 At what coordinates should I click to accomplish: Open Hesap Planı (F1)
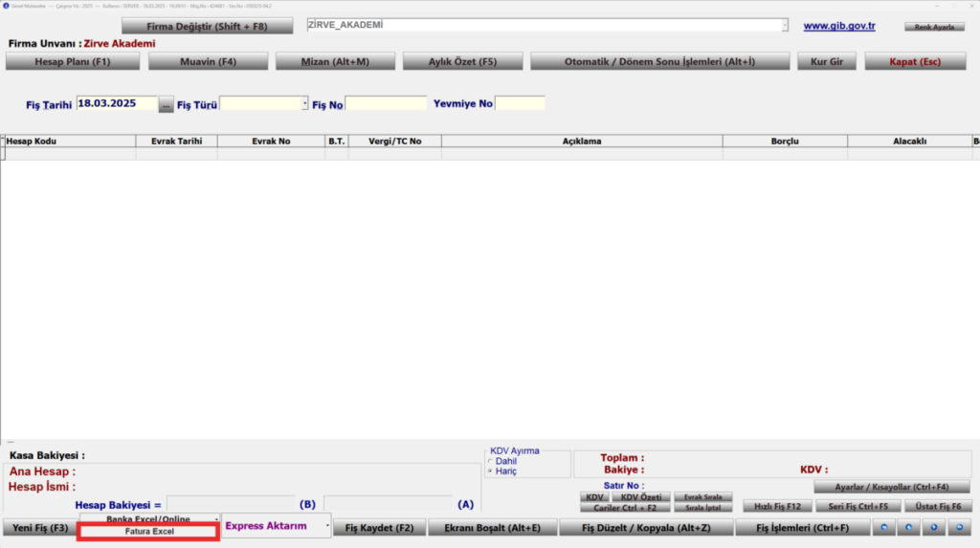pos(73,61)
